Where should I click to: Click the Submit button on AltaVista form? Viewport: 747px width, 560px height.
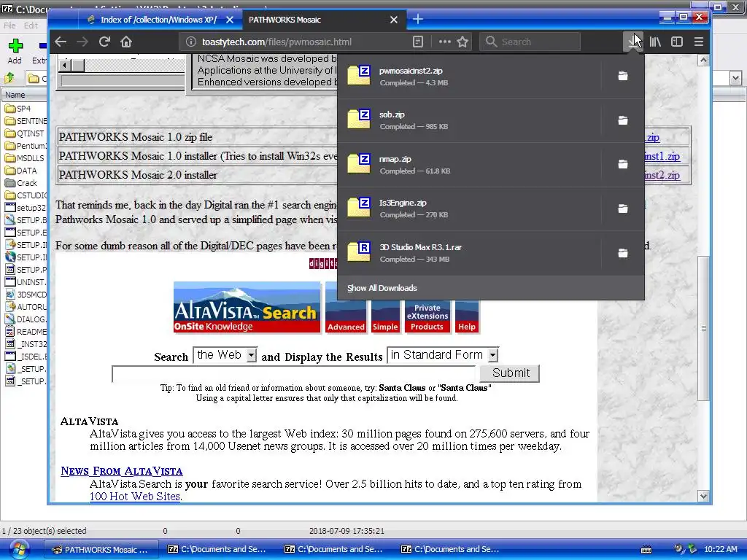(510, 373)
